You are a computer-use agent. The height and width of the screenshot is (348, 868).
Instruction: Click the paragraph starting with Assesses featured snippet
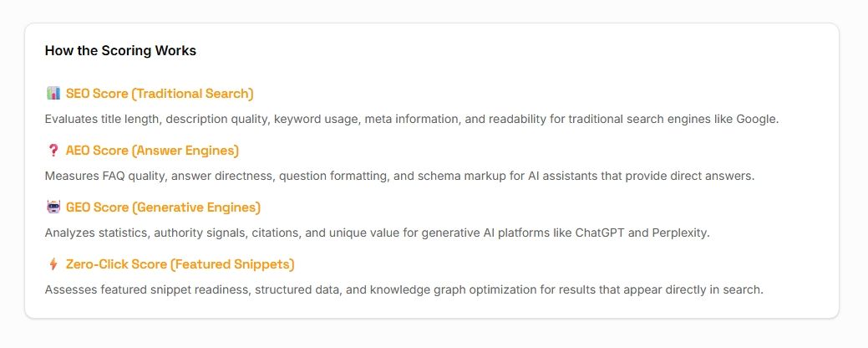click(404, 289)
